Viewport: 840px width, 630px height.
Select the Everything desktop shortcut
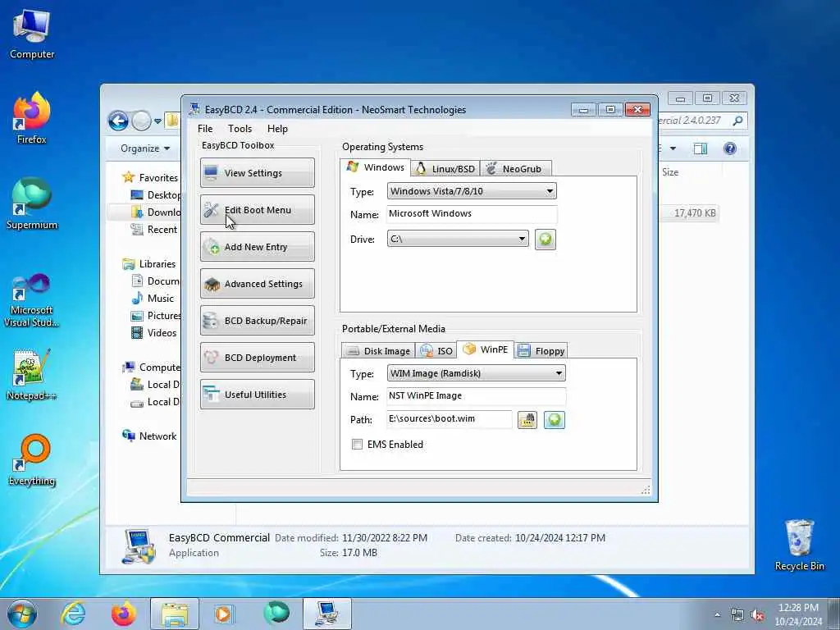point(32,459)
